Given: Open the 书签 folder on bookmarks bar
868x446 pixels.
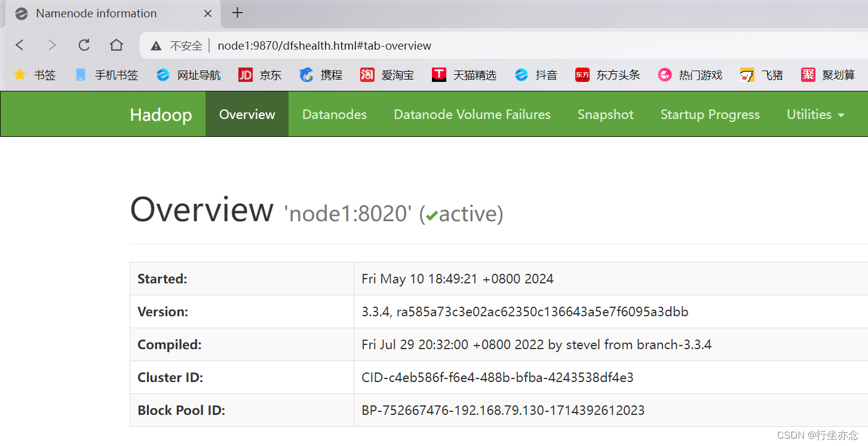Looking at the screenshot, I should [35, 74].
